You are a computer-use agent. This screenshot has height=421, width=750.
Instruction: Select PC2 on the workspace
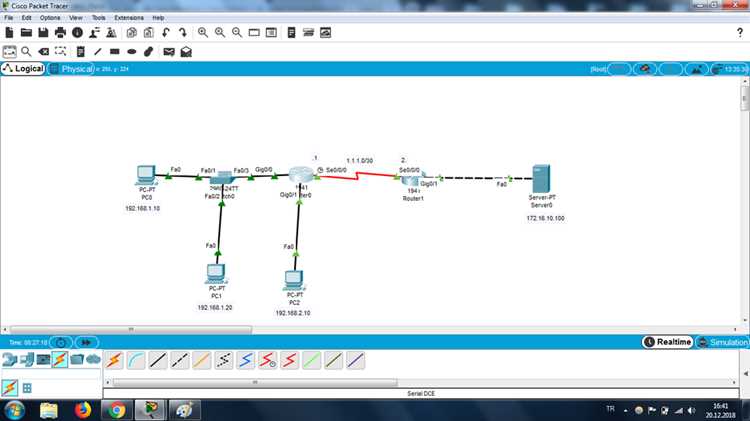(x=294, y=280)
